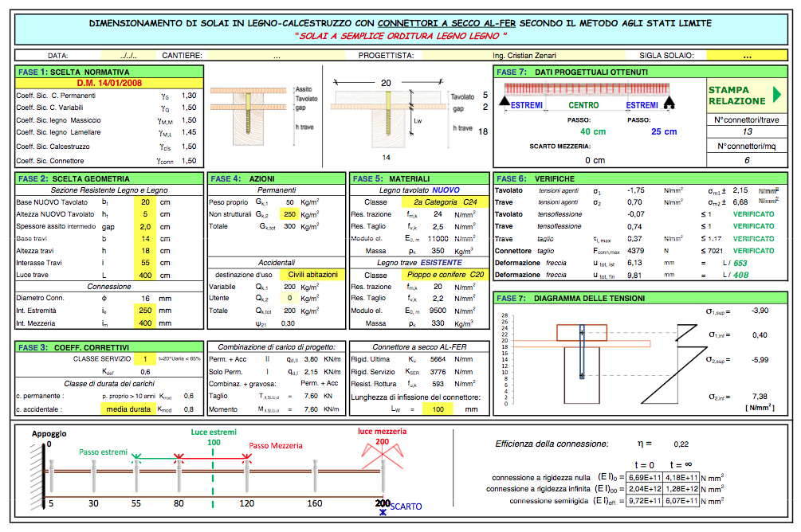
Task: Click the N°connettori/mq result 6
Action: (x=747, y=160)
